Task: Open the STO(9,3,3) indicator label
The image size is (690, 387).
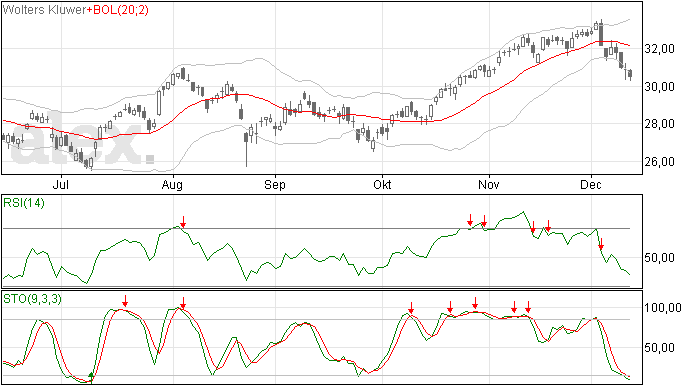Action: pyautogui.click(x=33, y=299)
